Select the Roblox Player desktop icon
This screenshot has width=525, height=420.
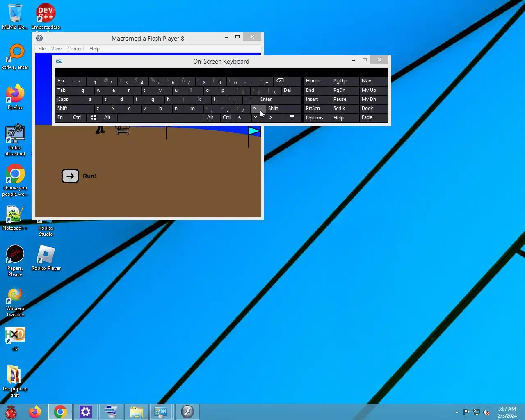[46, 258]
